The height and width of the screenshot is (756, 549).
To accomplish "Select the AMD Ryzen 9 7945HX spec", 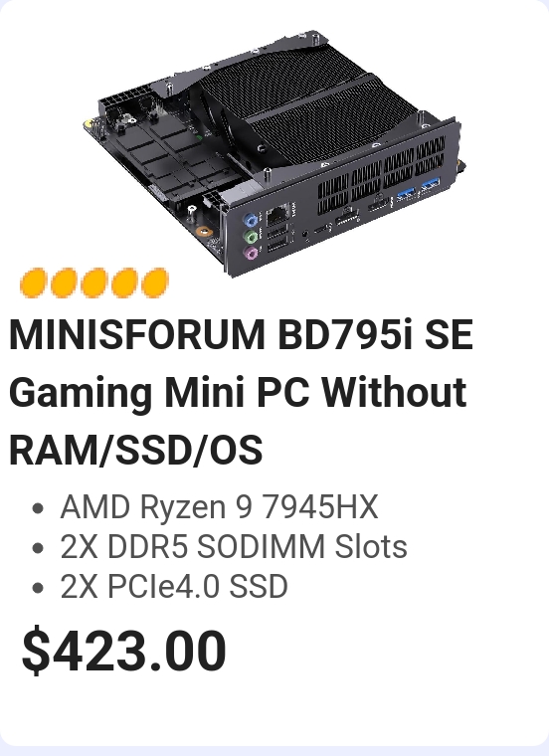I will (220, 506).
